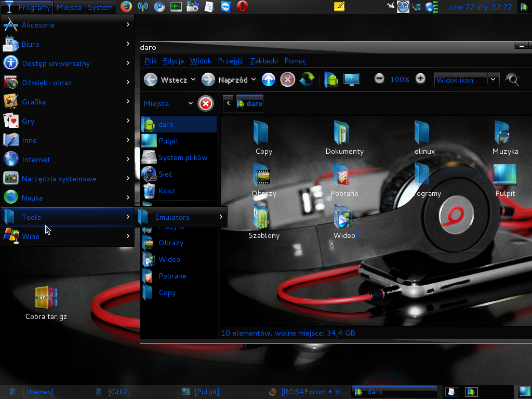Click the Up (parent folder) arrow icon
Image resolution: width=532 pixels, height=399 pixels.
pos(268,79)
